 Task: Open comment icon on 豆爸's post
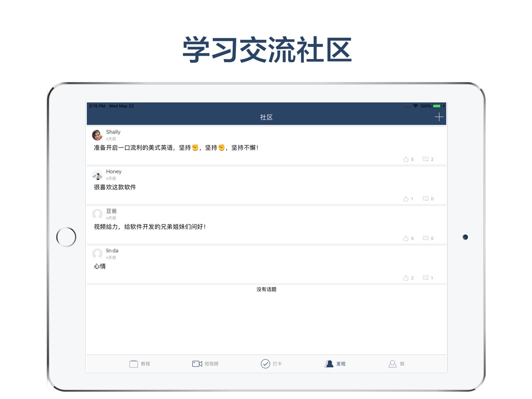(x=426, y=238)
